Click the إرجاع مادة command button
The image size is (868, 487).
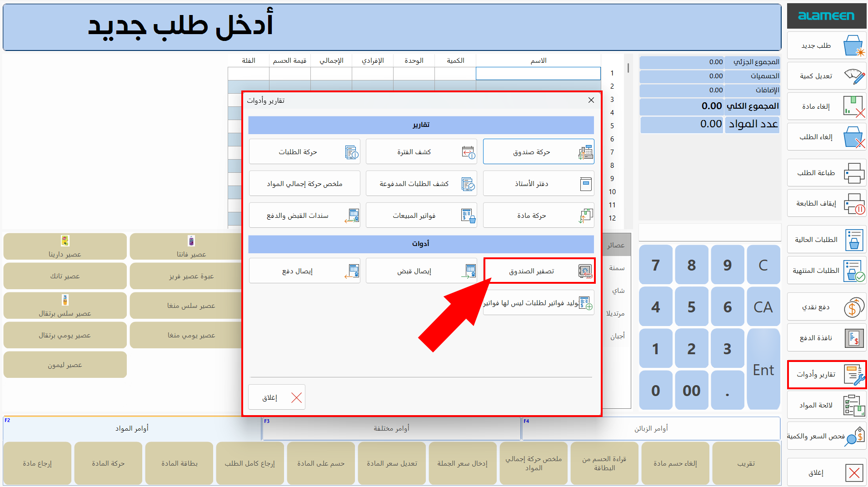(37, 463)
